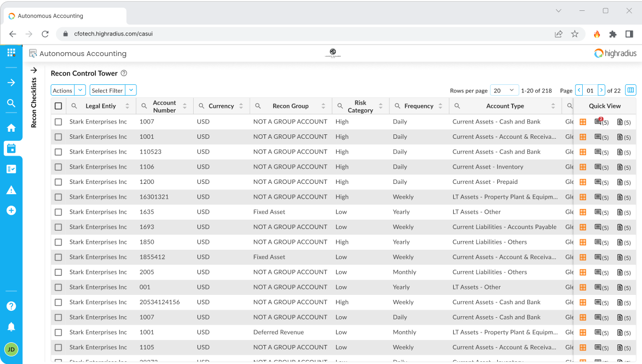Open the browser extensions puzzle icon
This screenshot has height=364, width=642.
click(613, 34)
